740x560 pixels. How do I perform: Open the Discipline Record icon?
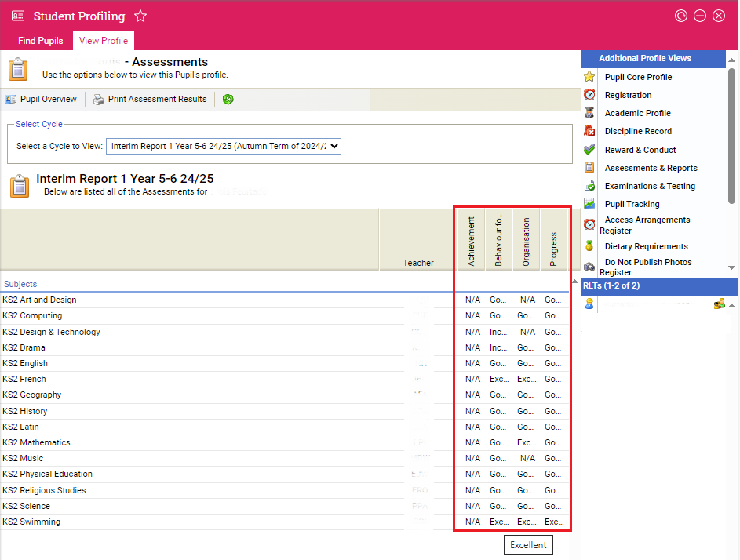click(589, 131)
